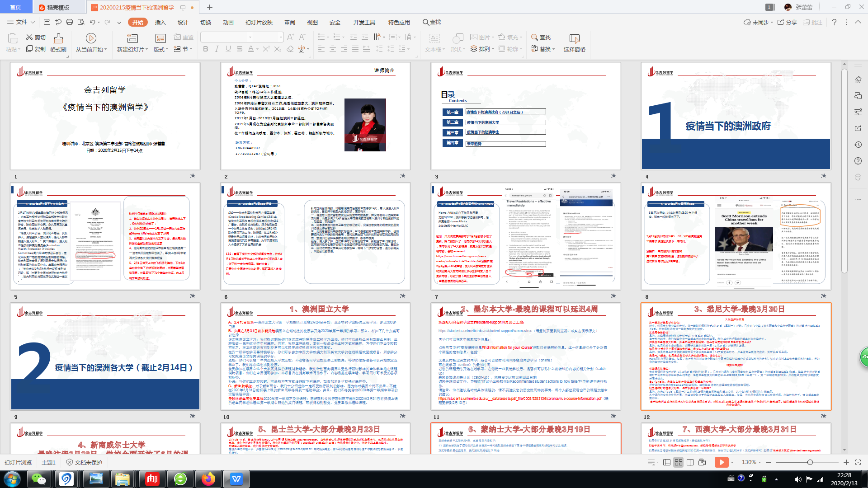
Task: Click the zoom out minus button
Action: pos(768,462)
